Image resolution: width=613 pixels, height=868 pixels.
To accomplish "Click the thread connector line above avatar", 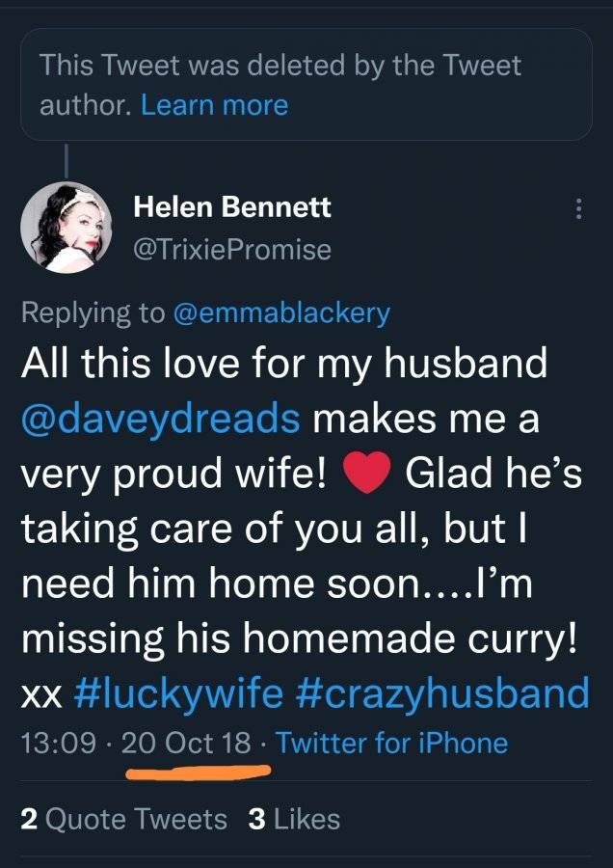I will coord(67,160).
